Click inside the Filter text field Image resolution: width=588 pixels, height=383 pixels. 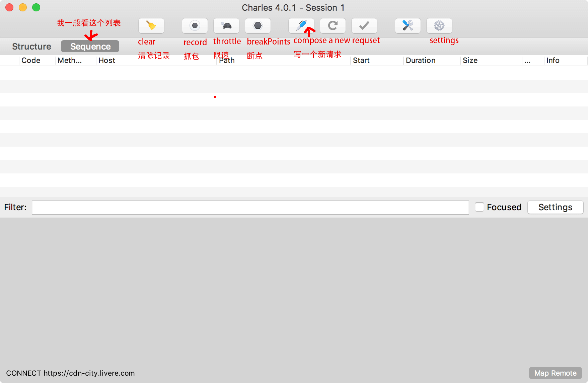coord(250,208)
